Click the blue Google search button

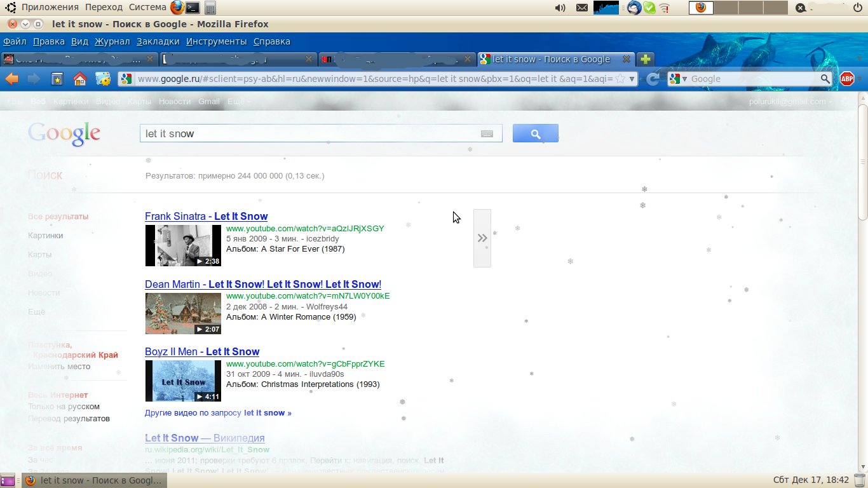click(x=536, y=133)
